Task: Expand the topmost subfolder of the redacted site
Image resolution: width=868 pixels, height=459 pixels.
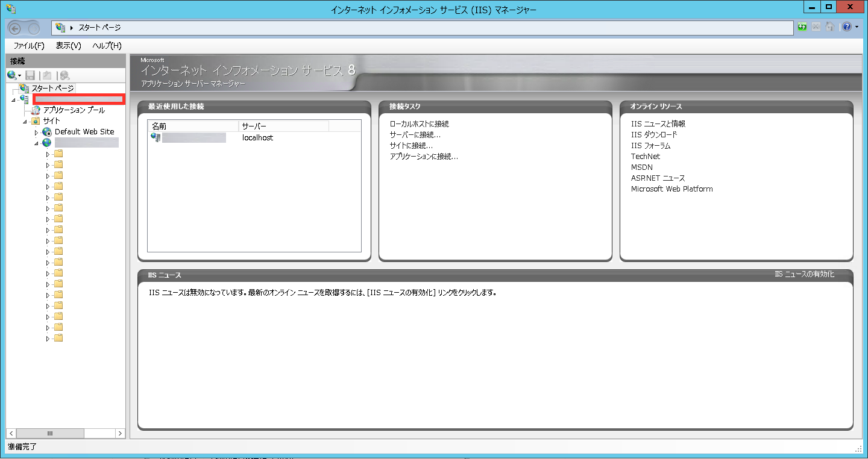Action: click(x=48, y=154)
